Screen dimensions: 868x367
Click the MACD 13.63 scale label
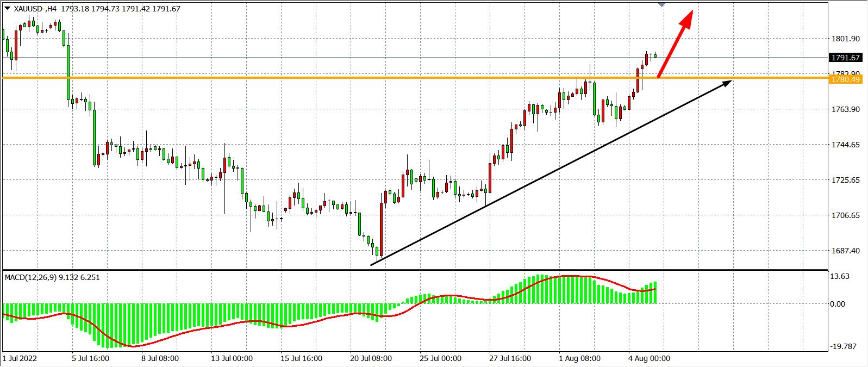pyautogui.click(x=841, y=276)
